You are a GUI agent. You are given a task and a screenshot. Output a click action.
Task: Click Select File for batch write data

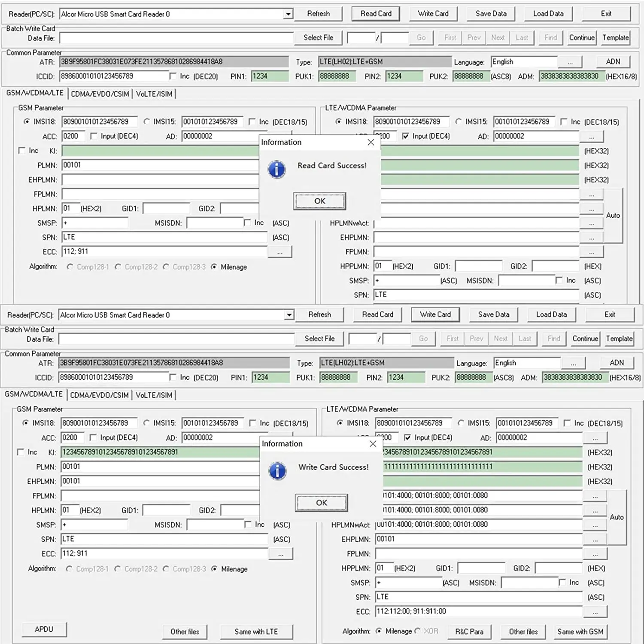[318, 37]
